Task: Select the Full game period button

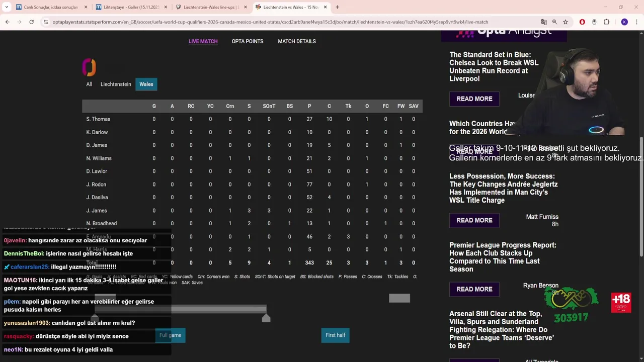Action: [x=171, y=335]
